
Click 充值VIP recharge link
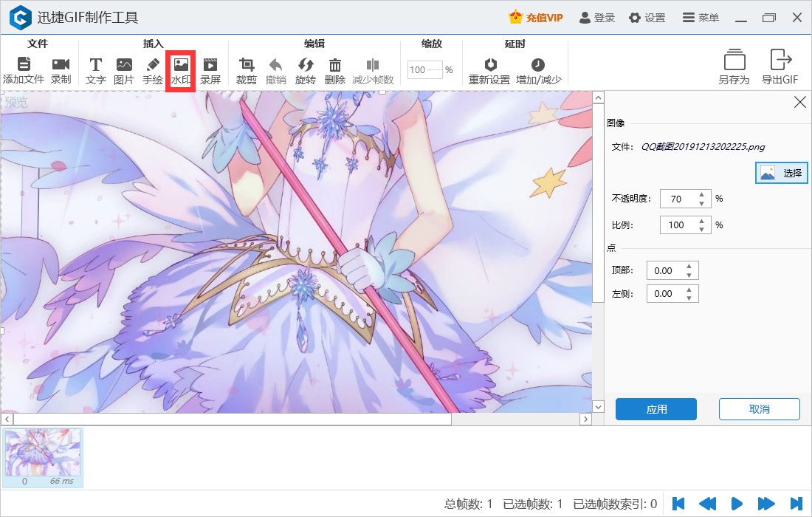pyautogui.click(x=535, y=18)
